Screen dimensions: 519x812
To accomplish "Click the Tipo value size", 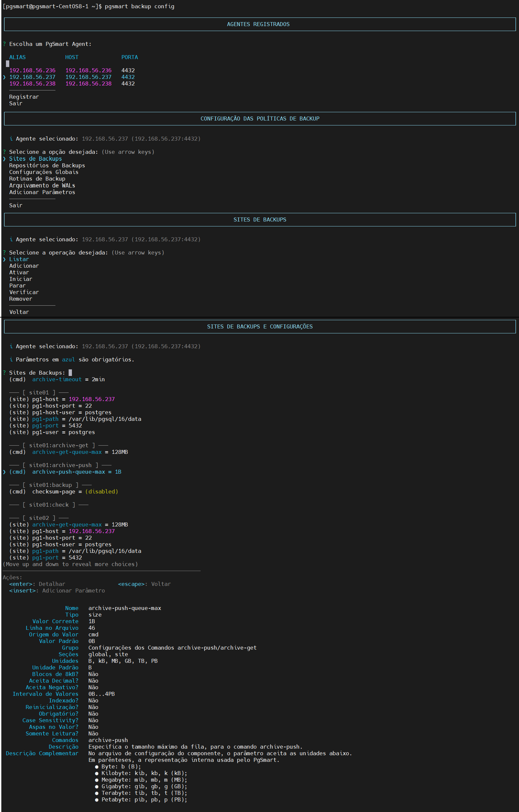I will coord(95,615).
